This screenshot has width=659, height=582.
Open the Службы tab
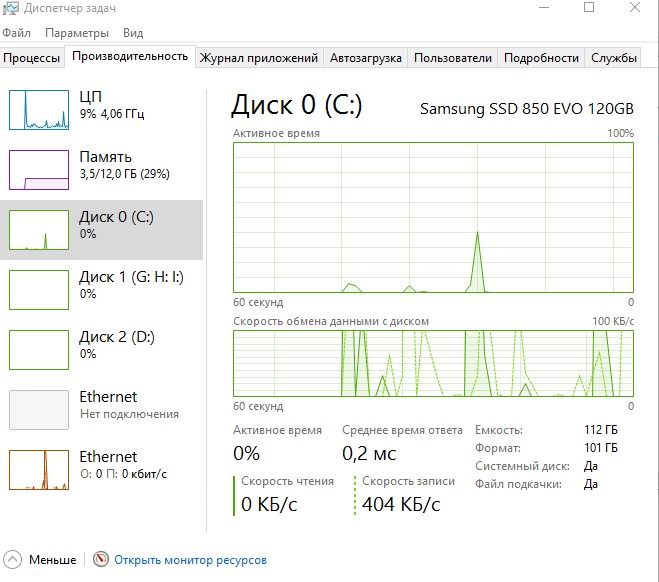tap(613, 58)
